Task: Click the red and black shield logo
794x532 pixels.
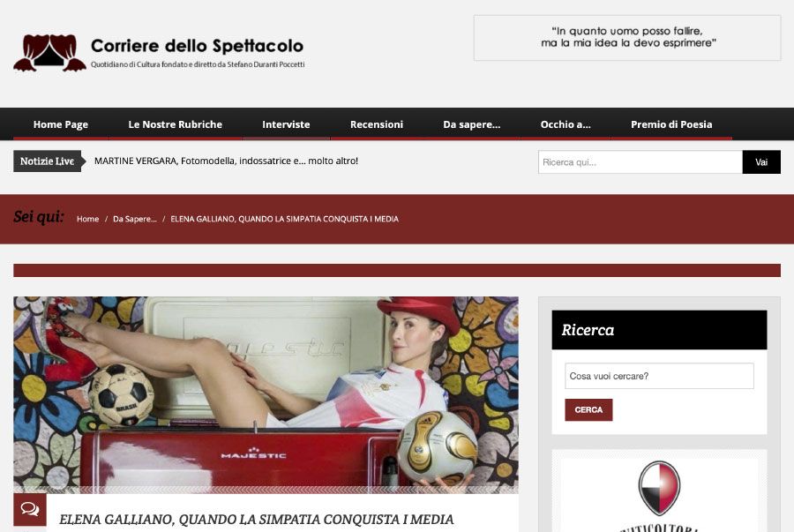Action: coord(659,488)
